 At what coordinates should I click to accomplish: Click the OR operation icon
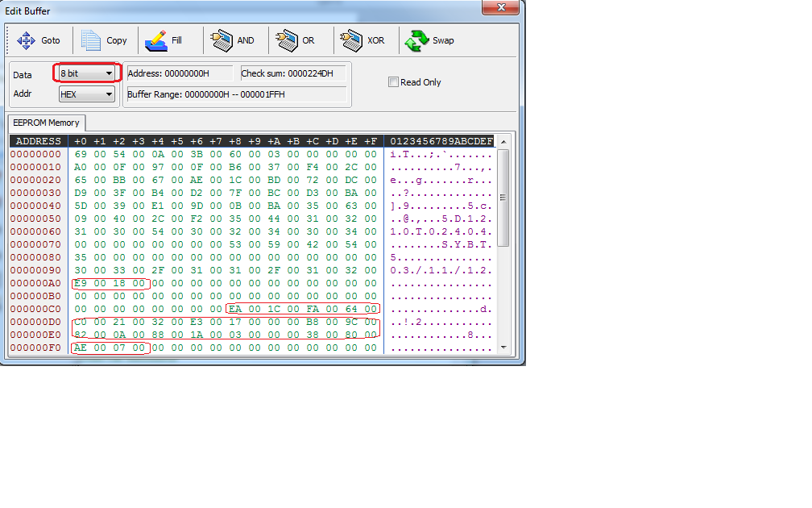(x=286, y=40)
